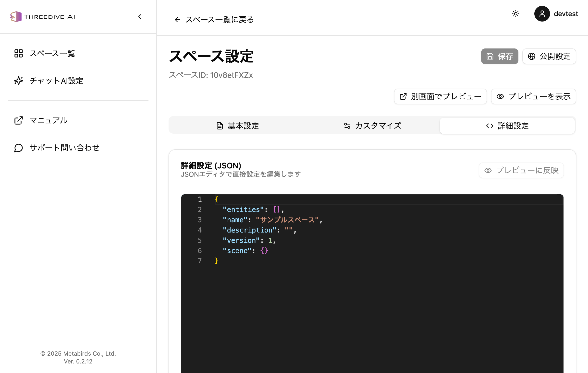Switch to the 基本設定 tab
Viewport: 588px width, 373px height.
pos(238,126)
